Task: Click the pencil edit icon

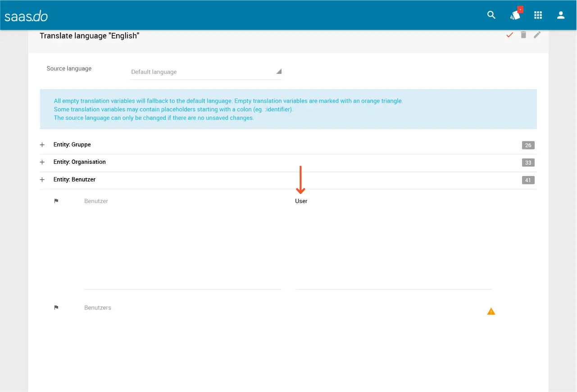Action: point(537,35)
